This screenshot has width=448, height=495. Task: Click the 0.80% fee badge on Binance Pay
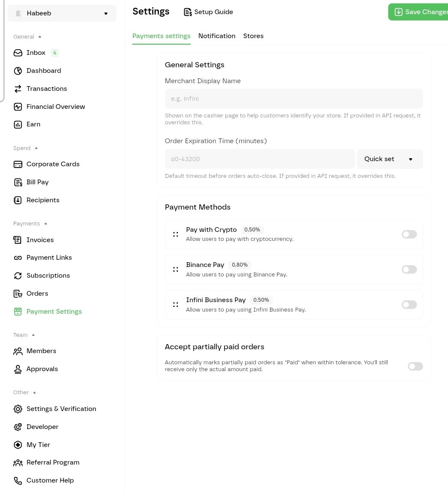pos(240,265)
